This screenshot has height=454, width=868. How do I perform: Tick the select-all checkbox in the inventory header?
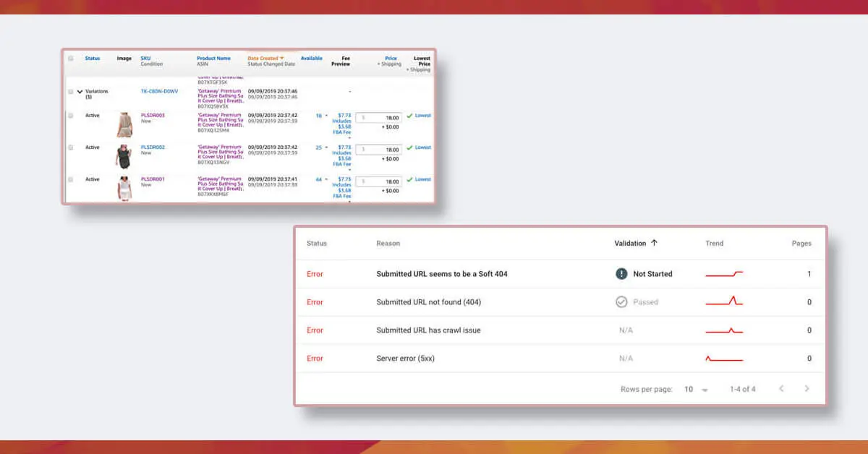(x=71, y=59)
